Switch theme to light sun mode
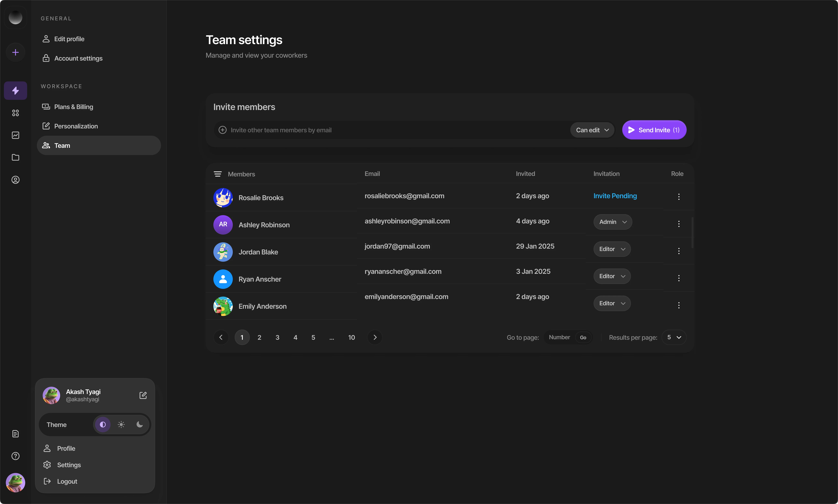 121,425
